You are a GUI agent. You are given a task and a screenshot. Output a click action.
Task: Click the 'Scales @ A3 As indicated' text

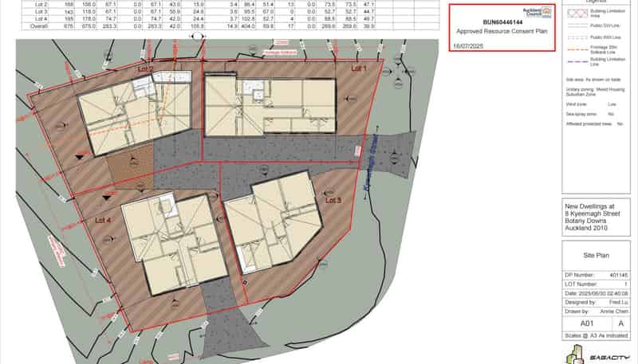click(x=596, y=336)
